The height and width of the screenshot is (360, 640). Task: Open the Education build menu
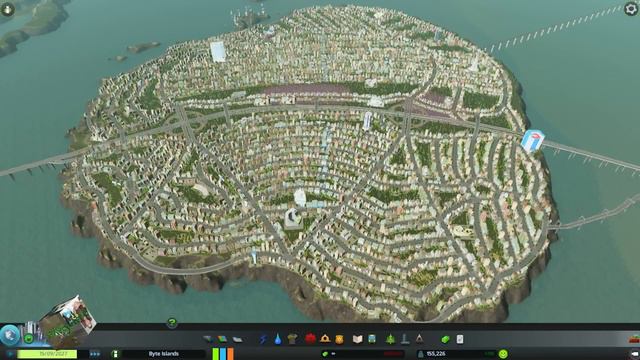coord(358,339)
